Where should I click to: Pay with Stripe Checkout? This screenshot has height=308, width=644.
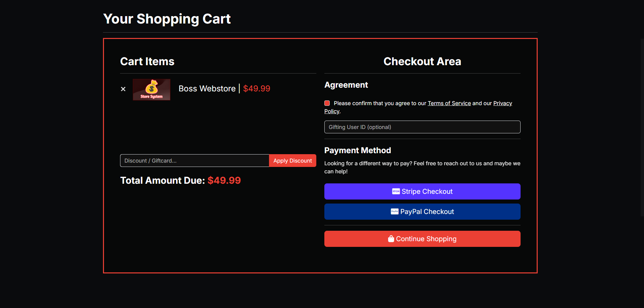tap(422, 191)
